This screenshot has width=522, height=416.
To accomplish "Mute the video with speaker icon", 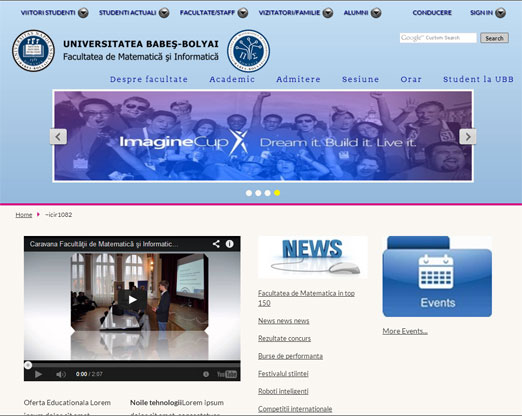I will [61, 374].
